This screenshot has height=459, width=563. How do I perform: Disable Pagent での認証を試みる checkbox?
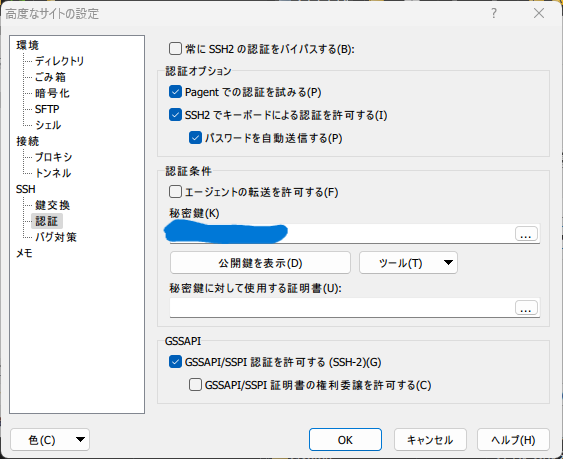pos(175,92)
